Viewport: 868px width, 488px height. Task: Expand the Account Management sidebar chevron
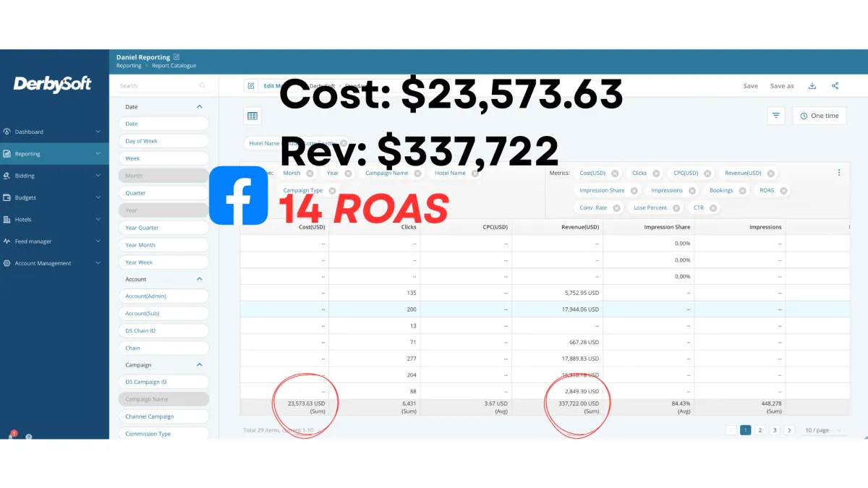pyautogui.click(x=98, y=263)
